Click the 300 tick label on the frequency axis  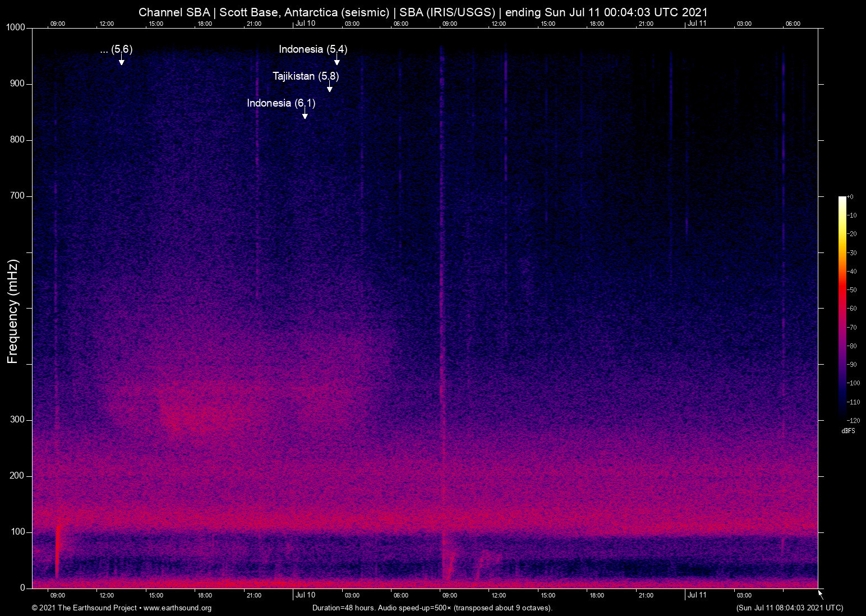coord(17,420)
